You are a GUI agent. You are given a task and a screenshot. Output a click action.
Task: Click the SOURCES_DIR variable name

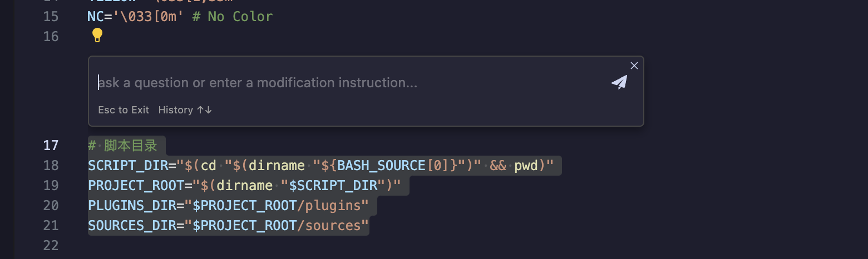(132, 226)
